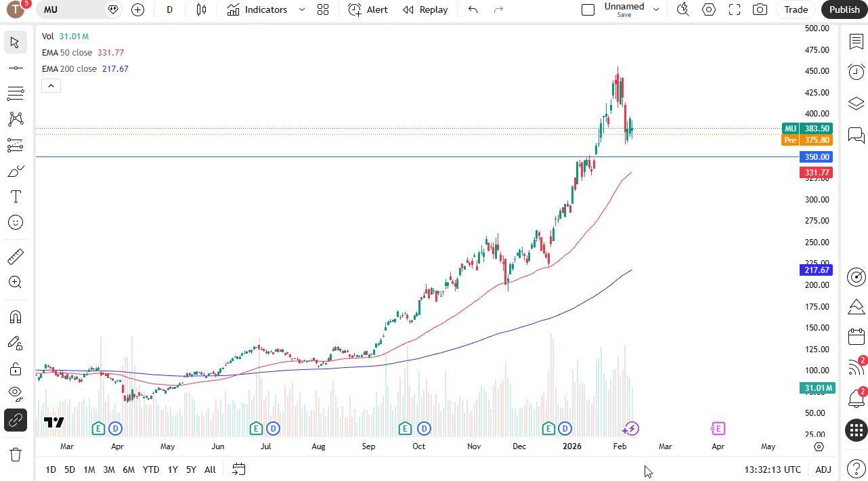Undo the last chart action
The height and width of the screenshot is (481, 868).
[x=473, y=9]
